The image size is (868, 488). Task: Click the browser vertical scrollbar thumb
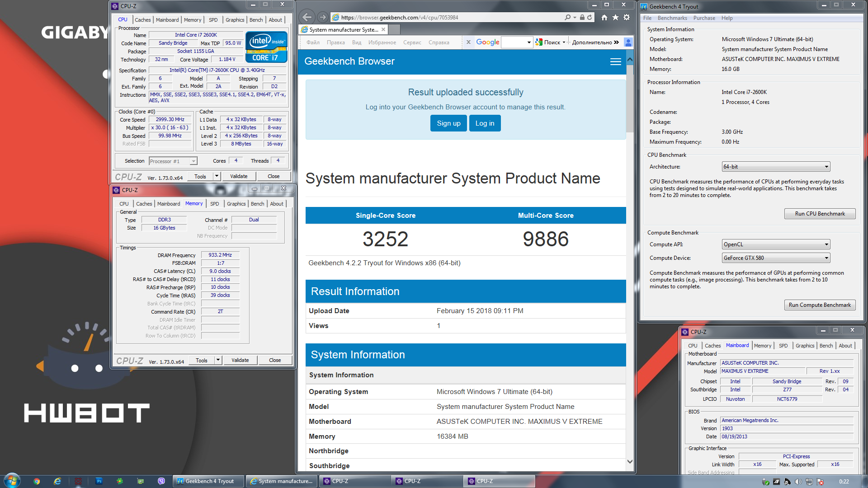[x=630, y=99]
